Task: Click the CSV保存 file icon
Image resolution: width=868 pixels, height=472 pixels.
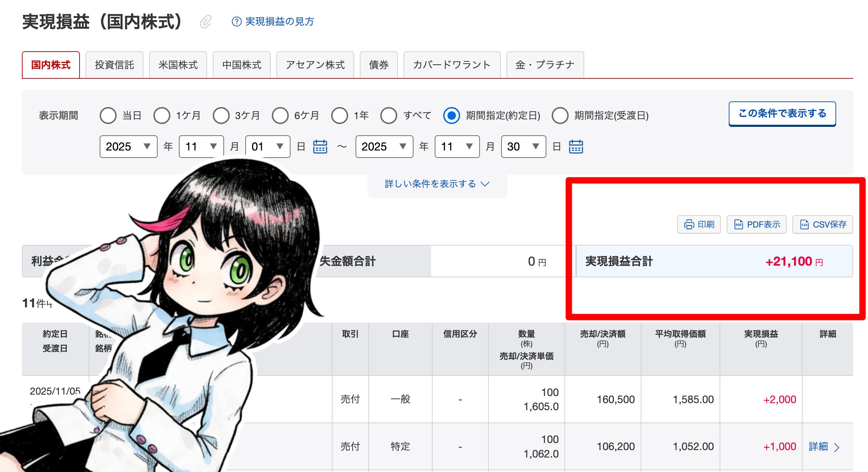Action: coord(804,224)
